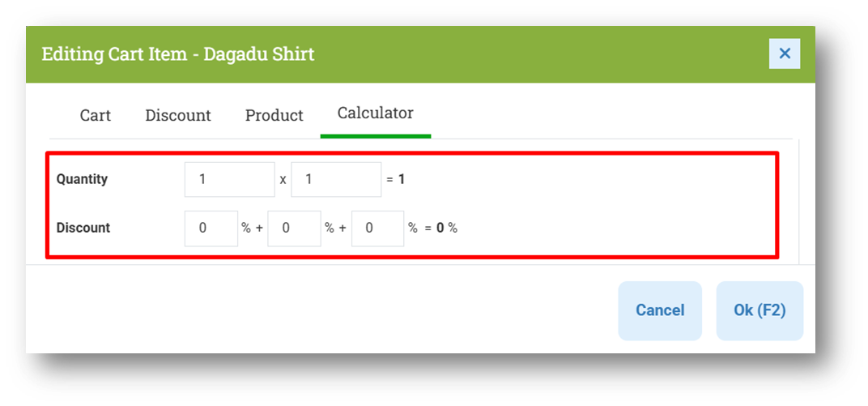Click the total Discount result percentage

(x=440, y=229)
